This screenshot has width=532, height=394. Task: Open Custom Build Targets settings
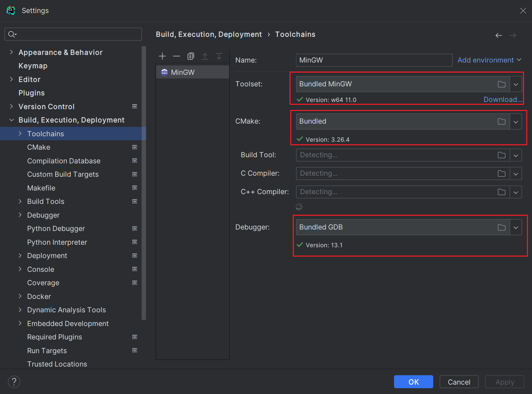[63, 174]
